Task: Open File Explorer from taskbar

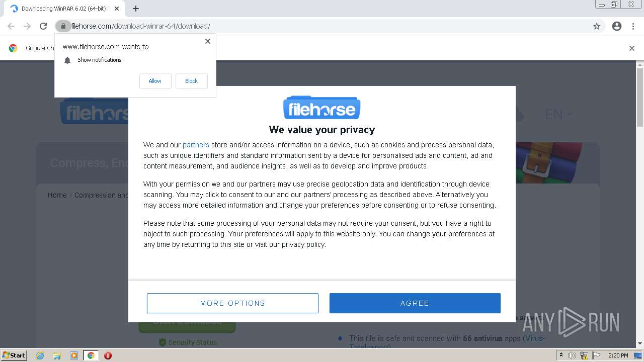Action: 57,355
